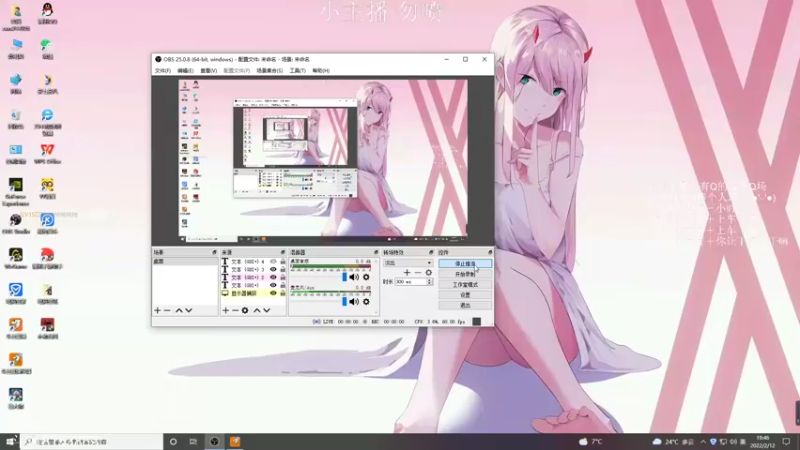
Task: Open Task View on the taskbar
Action: tap(193, 442)
